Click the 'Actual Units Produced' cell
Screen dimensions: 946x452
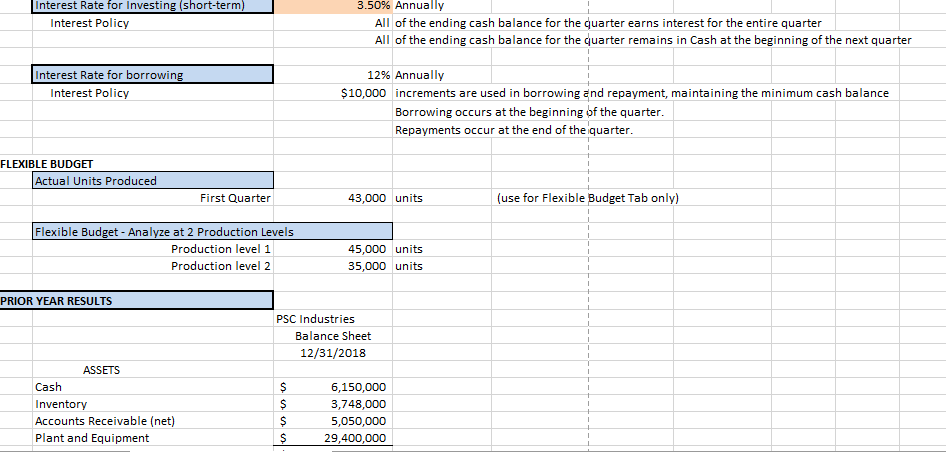click(153, 180)
